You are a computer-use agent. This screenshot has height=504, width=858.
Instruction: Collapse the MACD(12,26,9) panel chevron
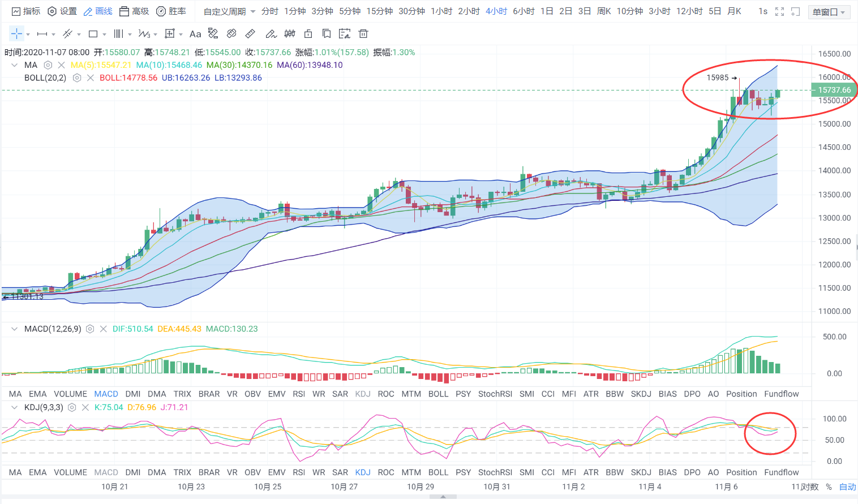pyautogui.click(x=15, y=329)
